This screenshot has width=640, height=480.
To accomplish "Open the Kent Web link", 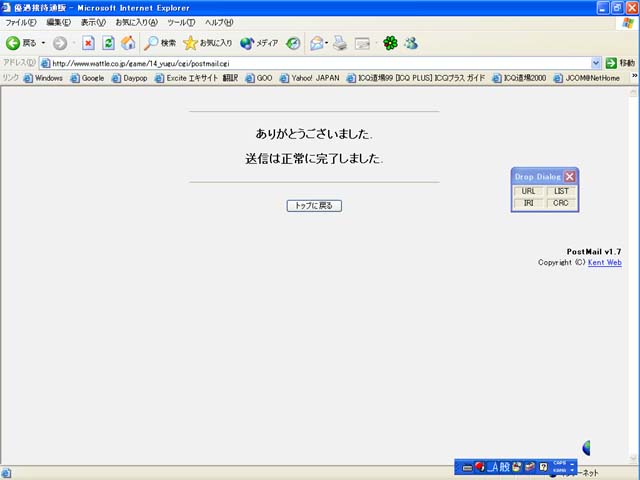I will tap(604, 262).
